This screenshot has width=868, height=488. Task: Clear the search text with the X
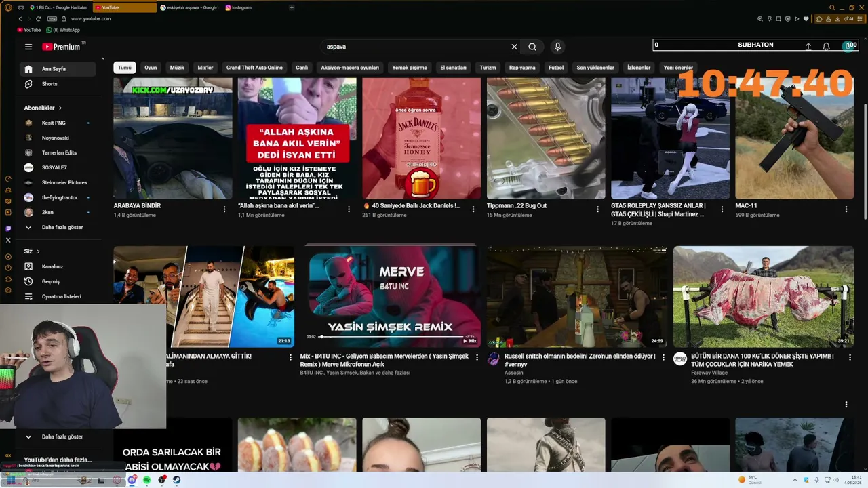[x=514, y=47]
